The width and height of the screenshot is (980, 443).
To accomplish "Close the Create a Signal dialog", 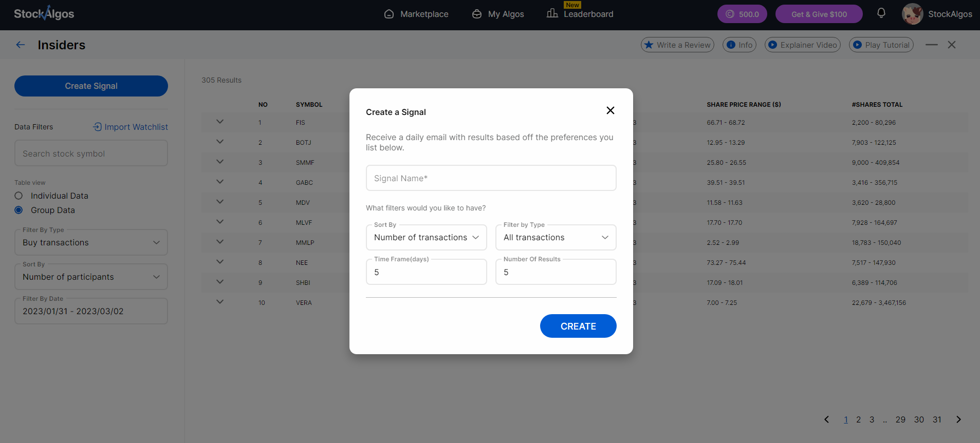I will click(611, 110).
